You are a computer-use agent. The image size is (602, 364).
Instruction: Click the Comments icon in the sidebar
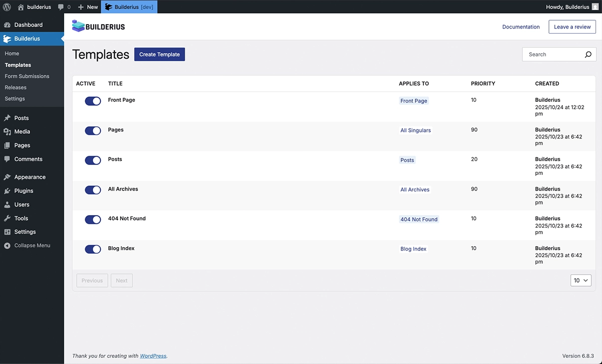(x=8, y=159)
